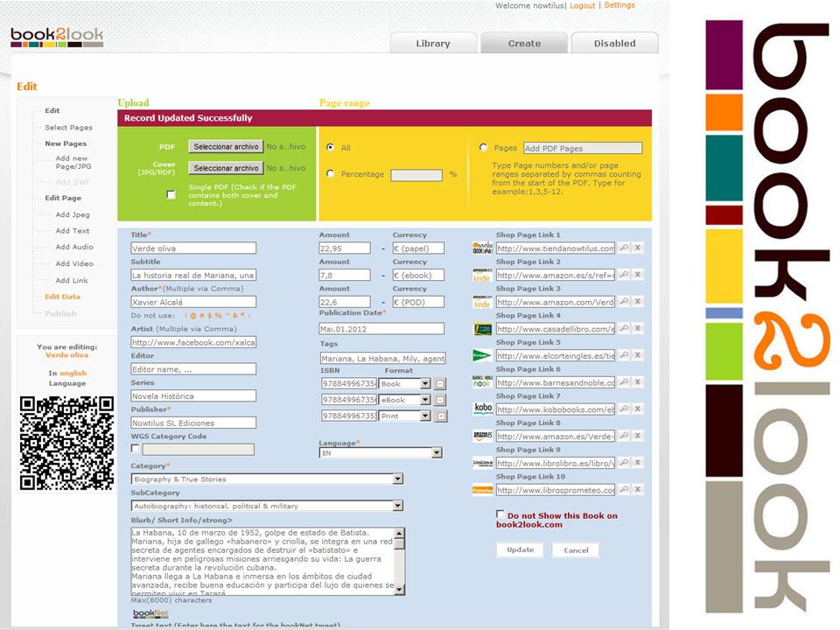840x630 pixels.
Task: Remove Shop Page Link 9 with its X icon
Action: [638, 462]
